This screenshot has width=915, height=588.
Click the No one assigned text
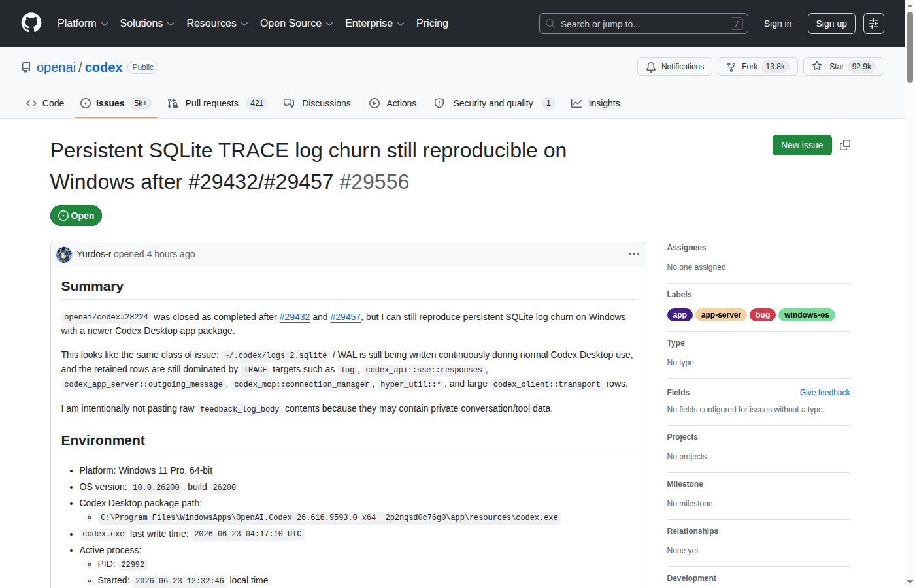[x=696, y=267]
